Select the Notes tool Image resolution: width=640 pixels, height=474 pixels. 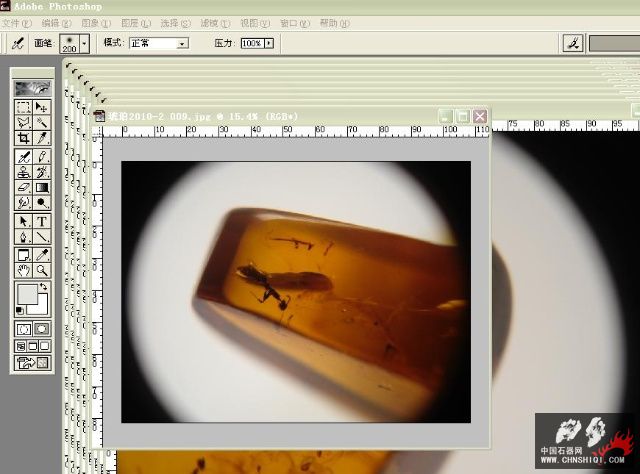pos(23,255)
